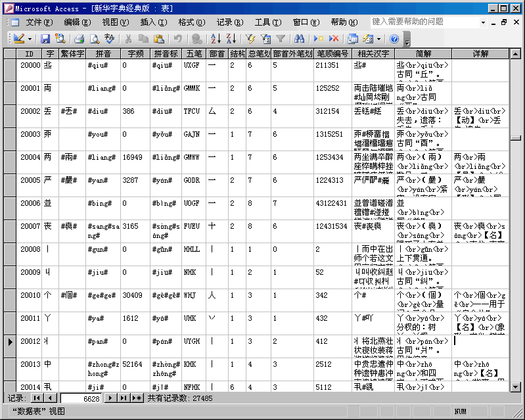525x420 pixels.
Task: Click the vertical scrollbar down arrow
Action: 515,387
